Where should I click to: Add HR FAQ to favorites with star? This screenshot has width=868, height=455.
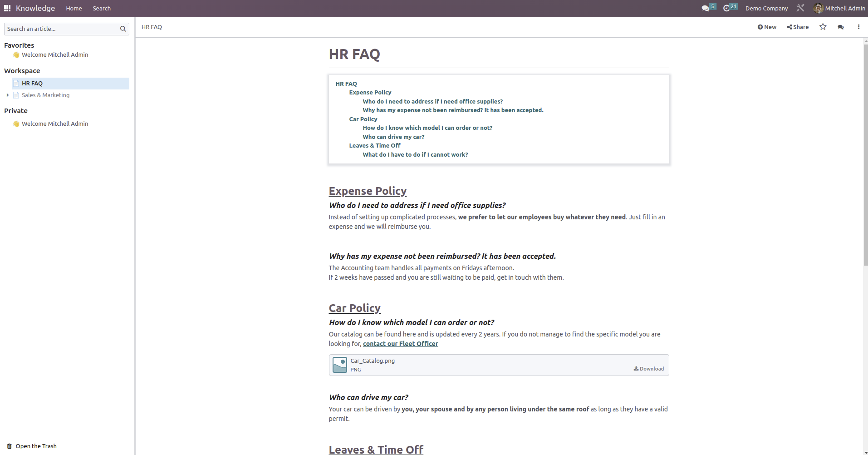click(823, 27)
